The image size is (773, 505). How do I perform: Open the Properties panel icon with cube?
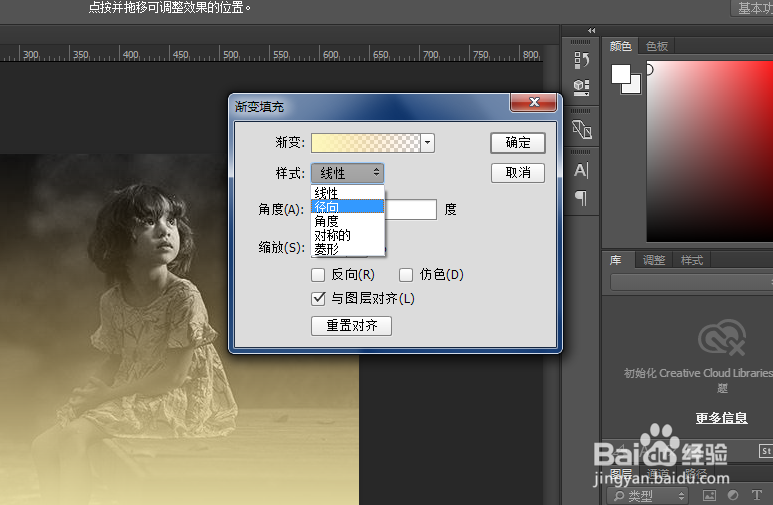point(581,87)
